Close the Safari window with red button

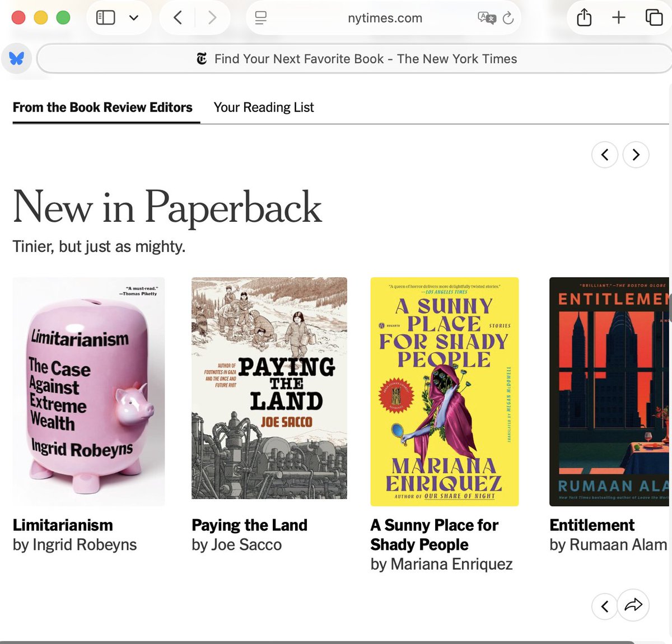[x=18, y=18]
